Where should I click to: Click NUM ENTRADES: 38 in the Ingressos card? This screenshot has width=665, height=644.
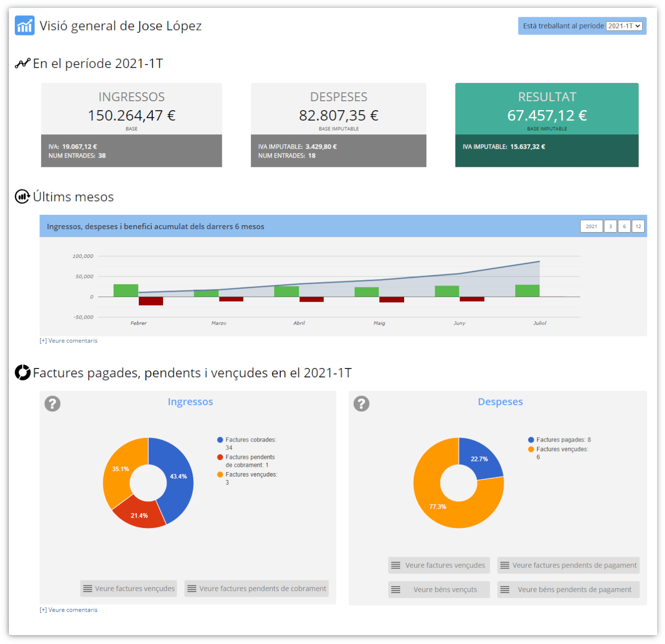point(77,156)
